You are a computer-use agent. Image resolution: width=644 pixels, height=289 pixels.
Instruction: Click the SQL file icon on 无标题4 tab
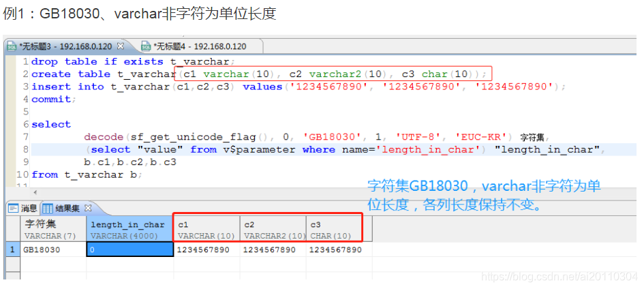pyautogui.click(x=146, y=46)
